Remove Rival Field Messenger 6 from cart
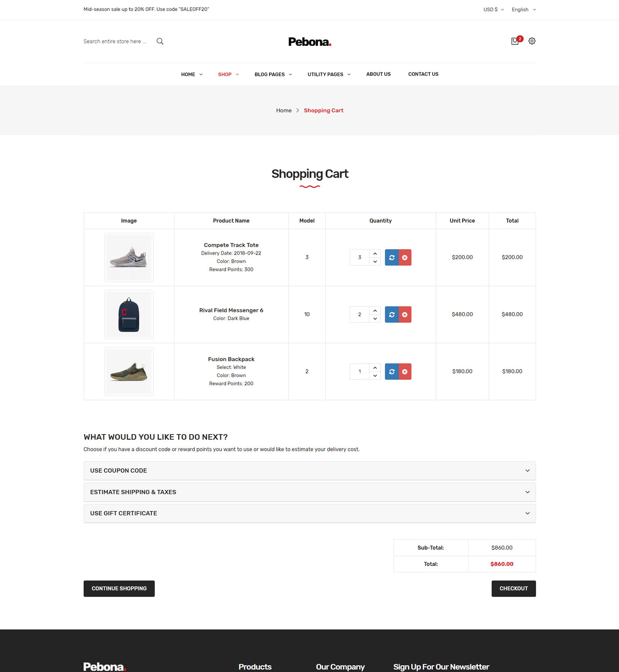619x672 pixels. (405, 314)
